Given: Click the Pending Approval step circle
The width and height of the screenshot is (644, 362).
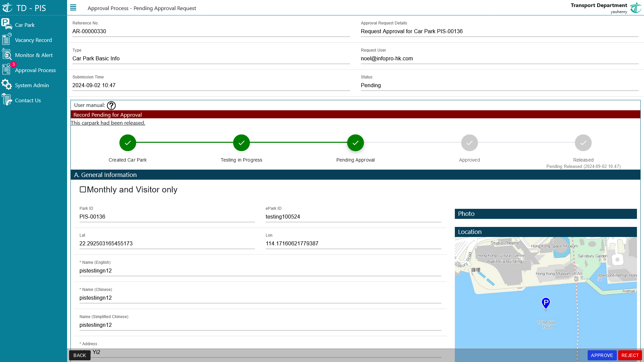Looking at the screenshot, I should pyautogui.click(x=355, y=143).
